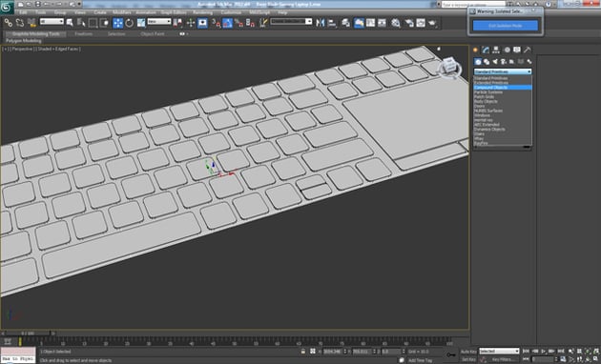
Task: Open the Display command panel tab
Action: tap(517, 50)
